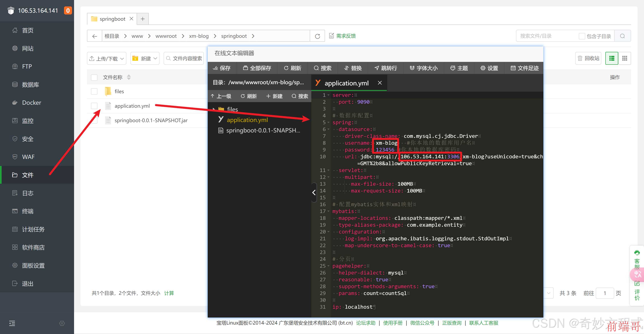644x334 pixels.
Task: Open the 回收站 recycle bin
Action: (x=588, y=58)
